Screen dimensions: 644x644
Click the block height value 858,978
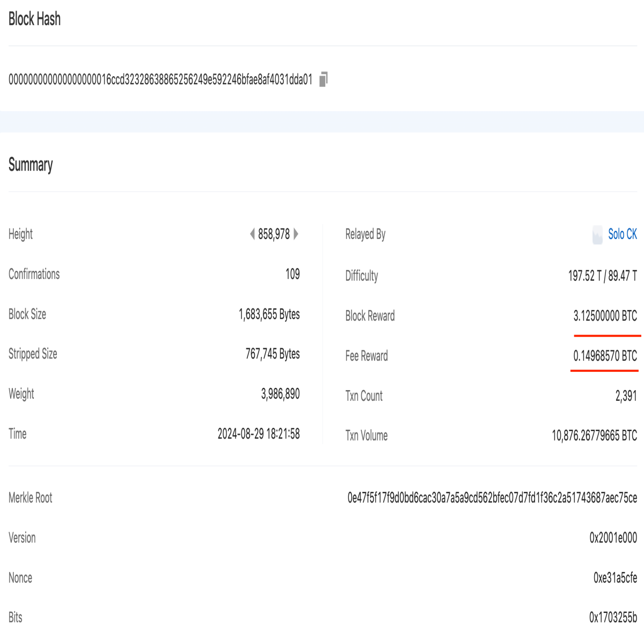click(274, 234)
